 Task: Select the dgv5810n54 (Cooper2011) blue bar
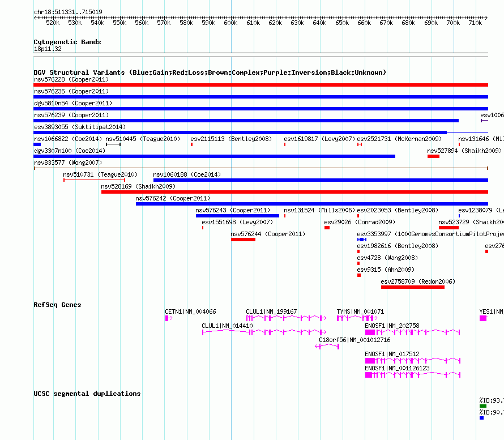tap(260, 109)
